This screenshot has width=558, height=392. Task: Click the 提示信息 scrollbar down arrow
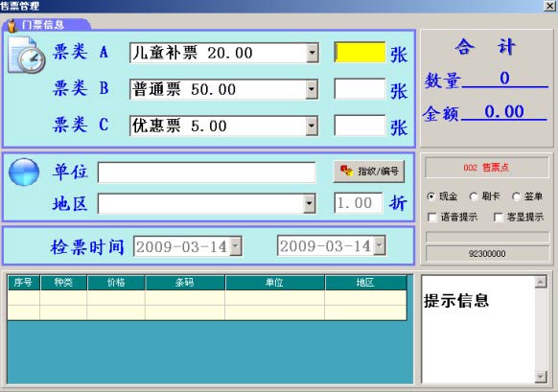click(x=541, y=377)
